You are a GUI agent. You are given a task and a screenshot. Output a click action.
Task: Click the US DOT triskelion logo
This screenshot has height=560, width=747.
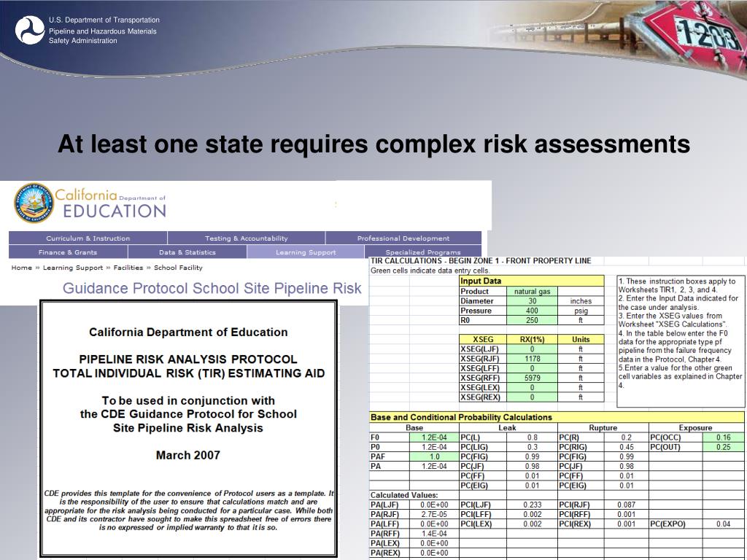pos(29,30)
